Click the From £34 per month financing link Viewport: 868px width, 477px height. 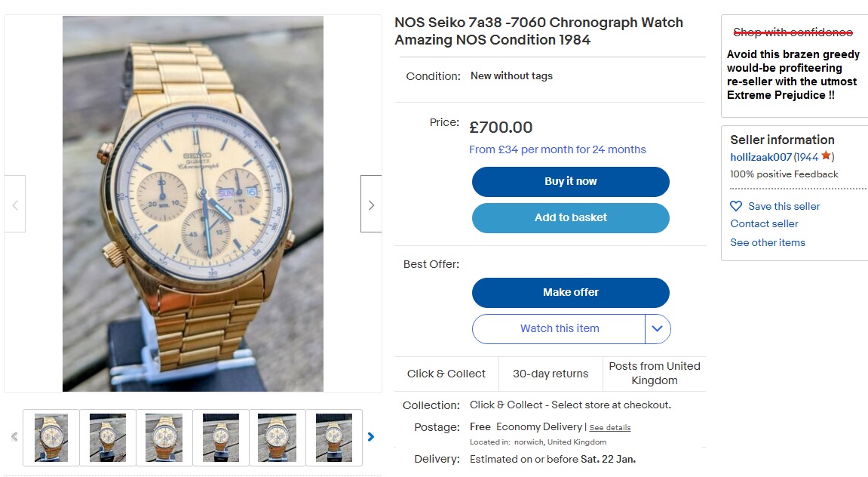pos(558,149)
